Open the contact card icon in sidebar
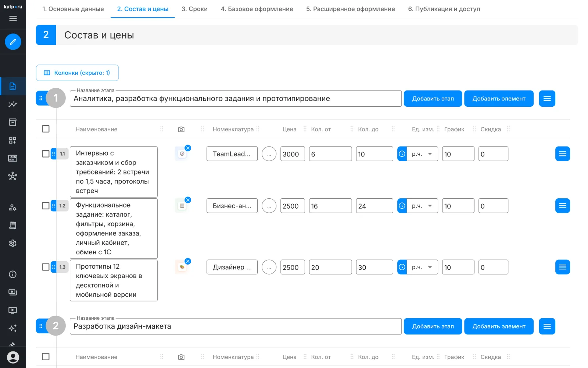588x368 pixels. tap(13, 158)
